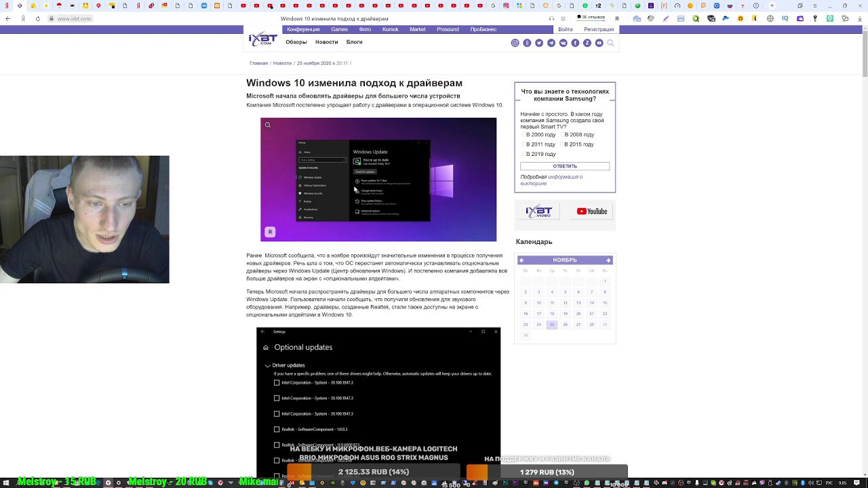
Task: Select 'В 2011 году' quiz answer
Action: pyautogui.click(x=538, y=144)
